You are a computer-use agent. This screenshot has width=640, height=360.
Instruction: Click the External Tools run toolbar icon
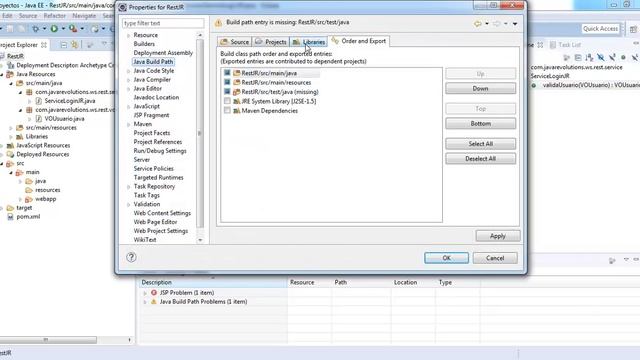tap(73, 29)
